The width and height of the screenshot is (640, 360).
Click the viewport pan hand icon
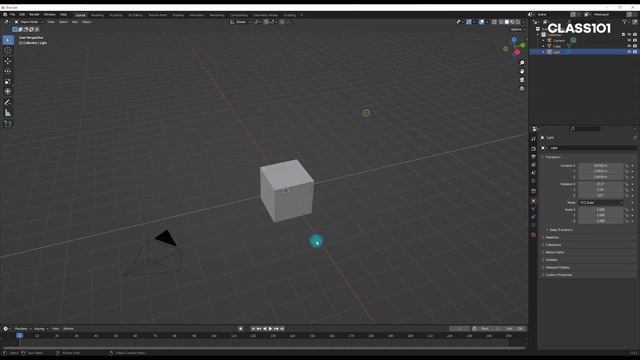(522, 71)
